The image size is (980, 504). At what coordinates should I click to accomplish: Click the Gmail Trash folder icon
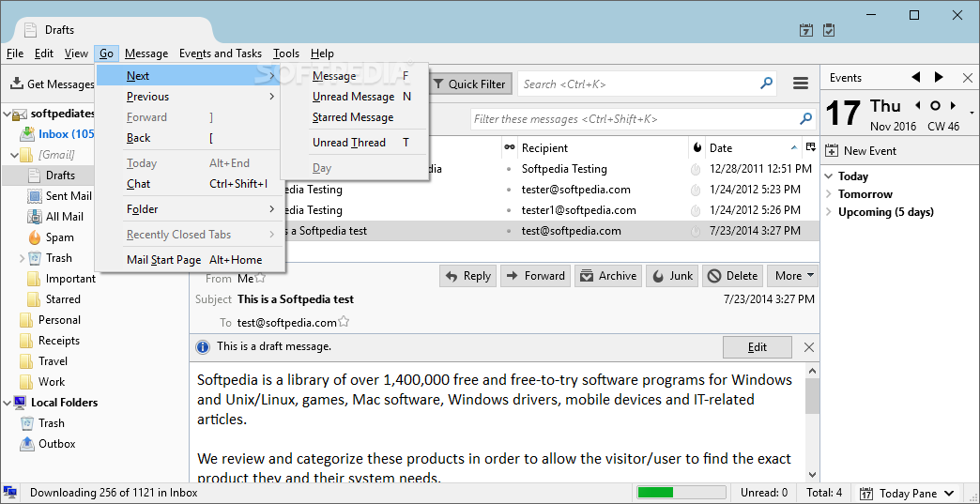[x=35, y=258]
